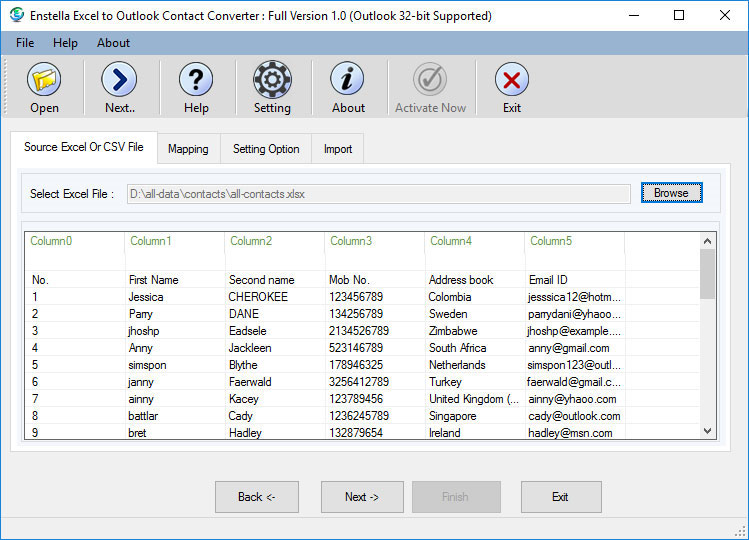Viewport: 749px width, 540px height.
Task: Open the File menu
Action: tap(25, 43)
